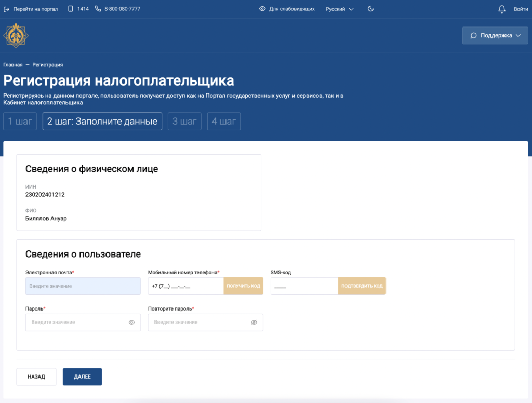532x403 pixels.
Task: Expand the Поддержка dropdown chevron
Action: 518,36
